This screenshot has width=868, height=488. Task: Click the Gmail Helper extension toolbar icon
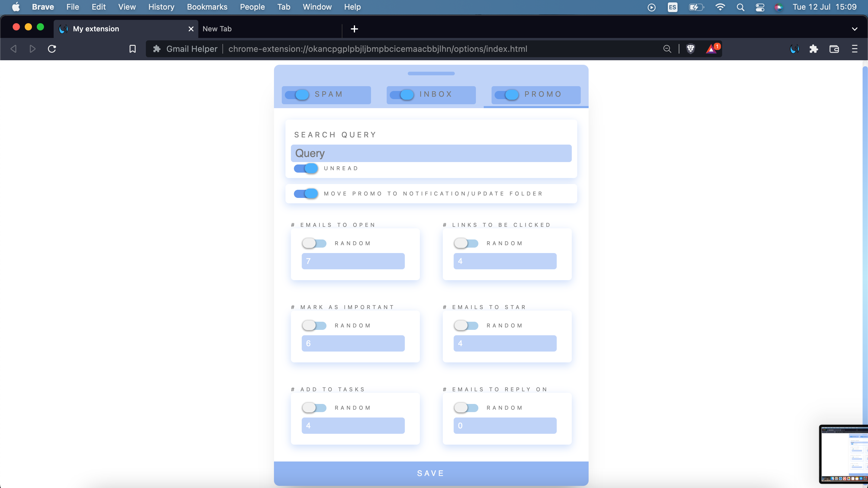[794, 49]
